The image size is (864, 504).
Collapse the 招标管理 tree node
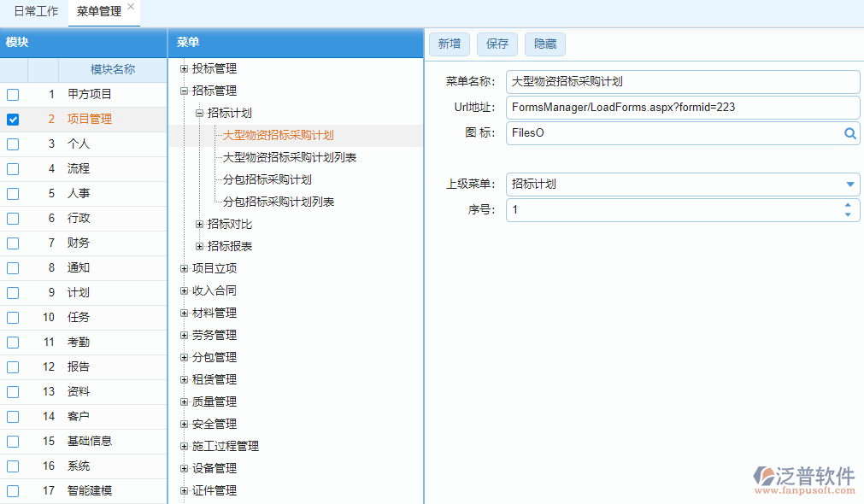(x=184, y=91)
